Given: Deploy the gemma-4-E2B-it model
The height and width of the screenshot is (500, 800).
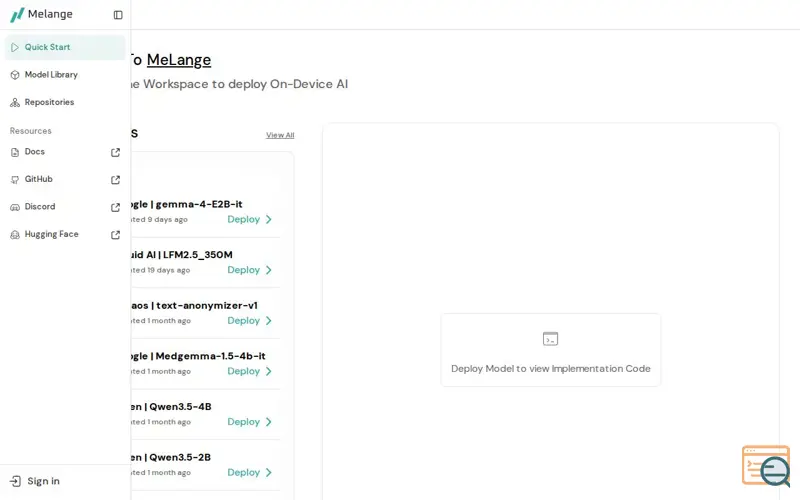Looking at the screenshot, I should 243,219.
